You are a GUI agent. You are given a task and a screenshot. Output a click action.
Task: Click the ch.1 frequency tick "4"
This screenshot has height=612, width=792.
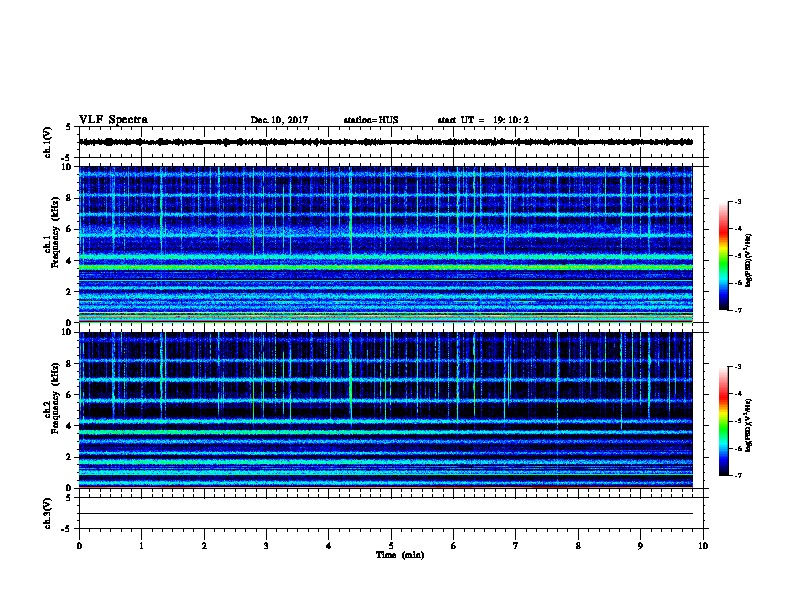(x=69, y=261)
